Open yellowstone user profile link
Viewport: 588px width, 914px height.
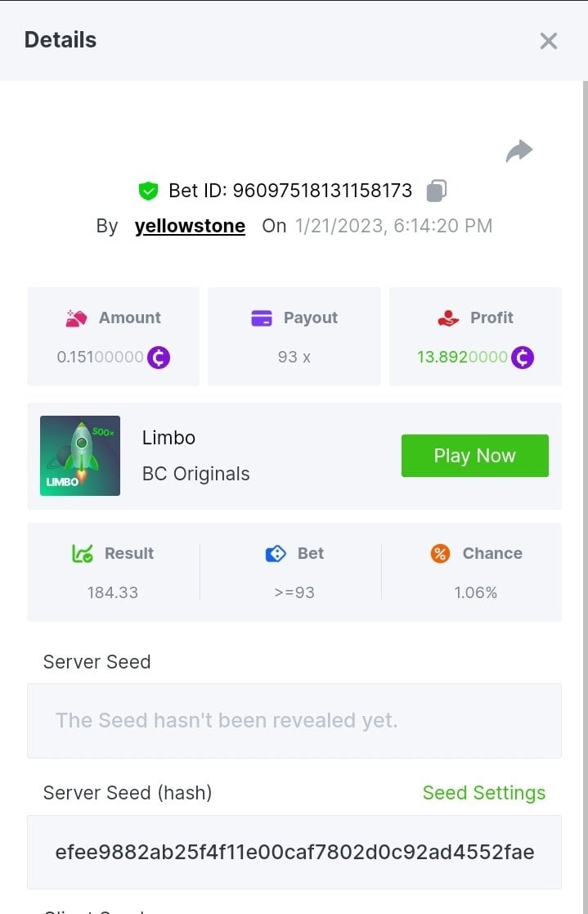pyautogui.click(x=190, y=226)
